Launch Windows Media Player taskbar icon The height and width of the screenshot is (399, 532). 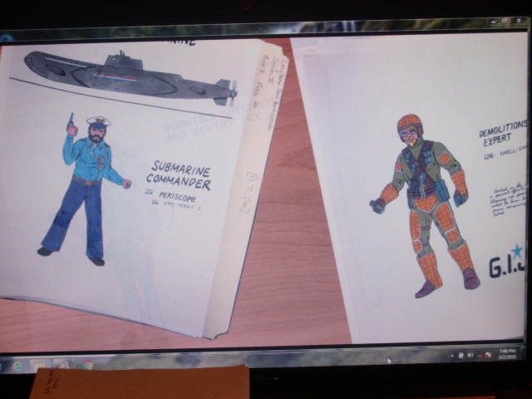coord(63,364)
